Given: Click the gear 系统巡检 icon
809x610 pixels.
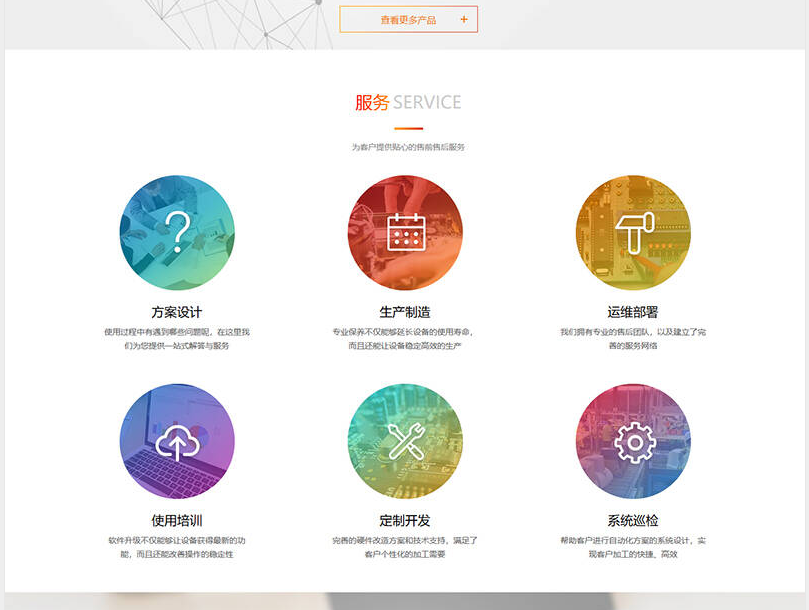Looking at the screenshot, I should coord(633,441).
